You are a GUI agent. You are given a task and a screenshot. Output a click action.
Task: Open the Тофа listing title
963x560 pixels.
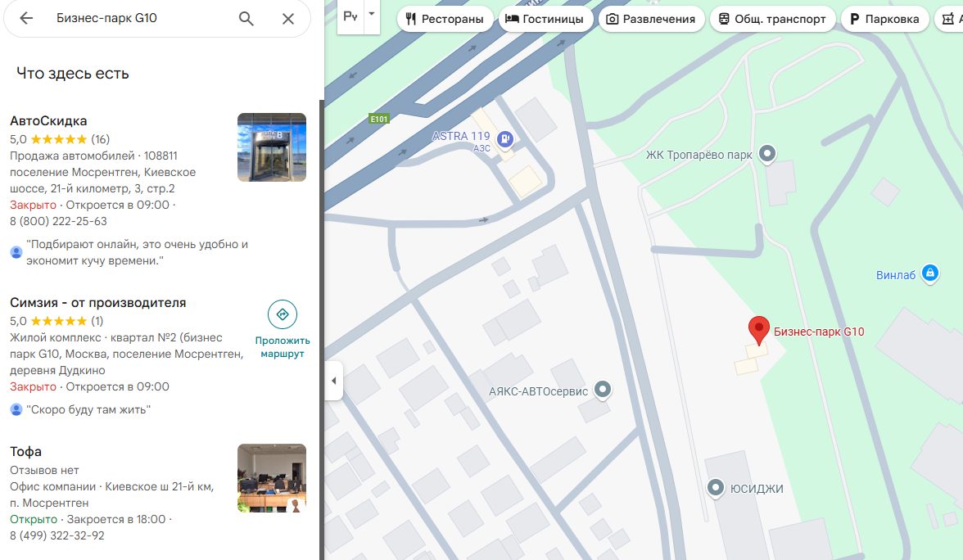pyautogui.click(x=26, y=451)
